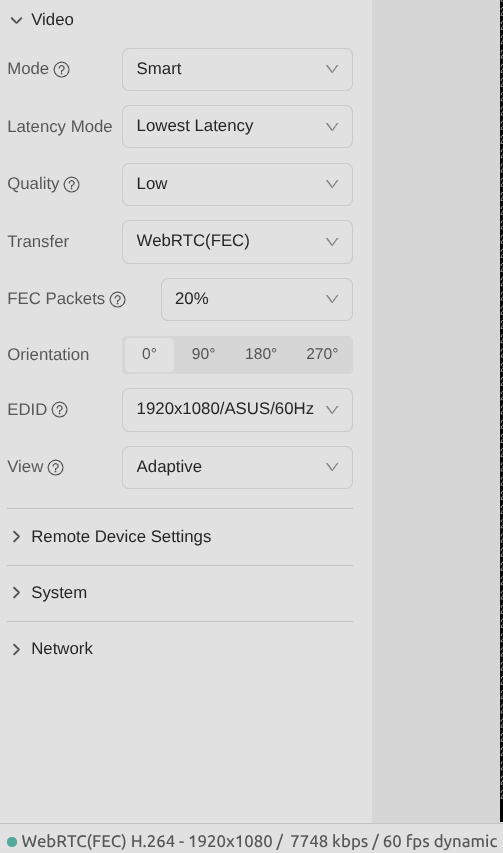Collapse the Video section
This screenshot has width=503, height=853.
42,20
